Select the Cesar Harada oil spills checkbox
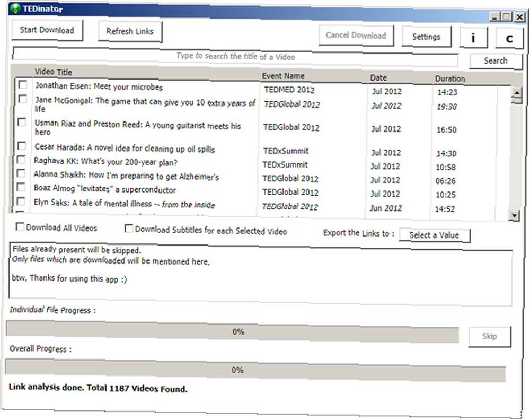Viewport: 530px width, 420px height. click(22, 146)
